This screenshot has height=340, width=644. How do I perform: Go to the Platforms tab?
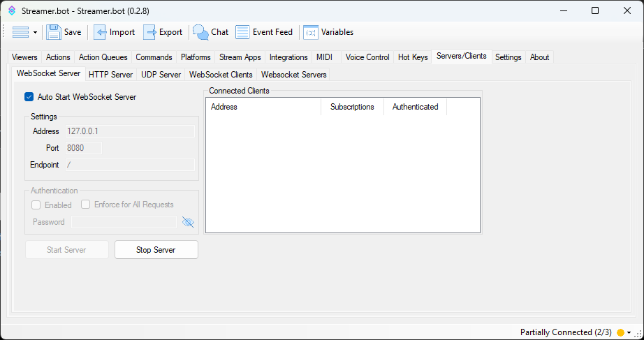tap(196, 57)
